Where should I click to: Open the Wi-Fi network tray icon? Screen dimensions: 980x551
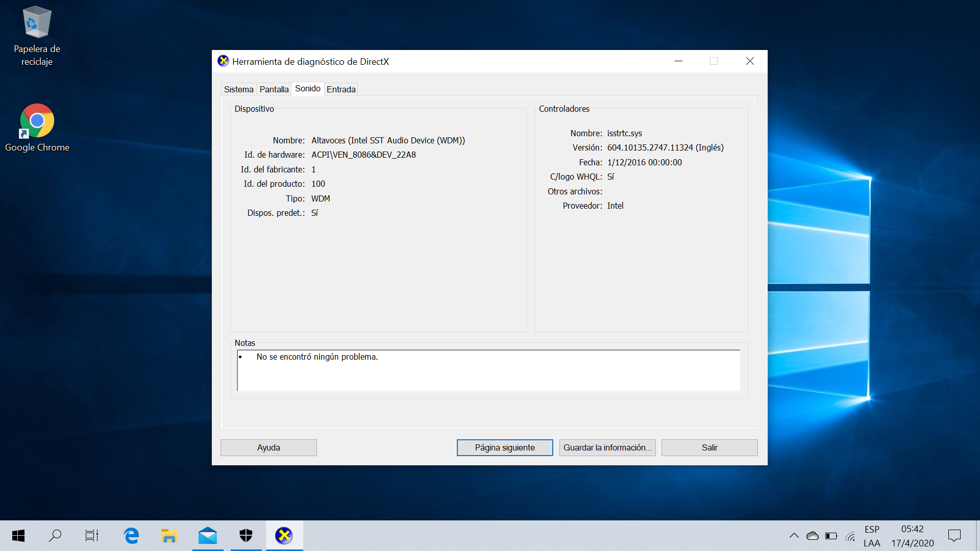(850, 536)
